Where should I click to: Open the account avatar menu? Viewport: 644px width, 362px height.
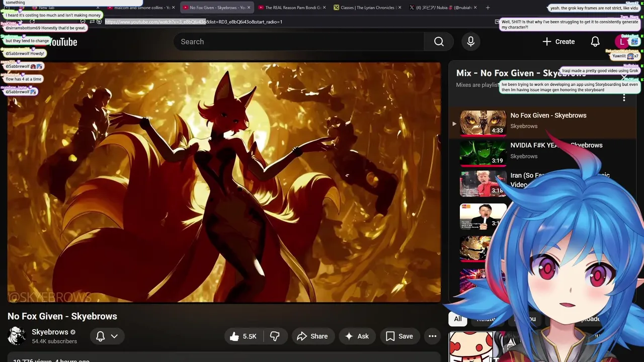pos(622,42)
